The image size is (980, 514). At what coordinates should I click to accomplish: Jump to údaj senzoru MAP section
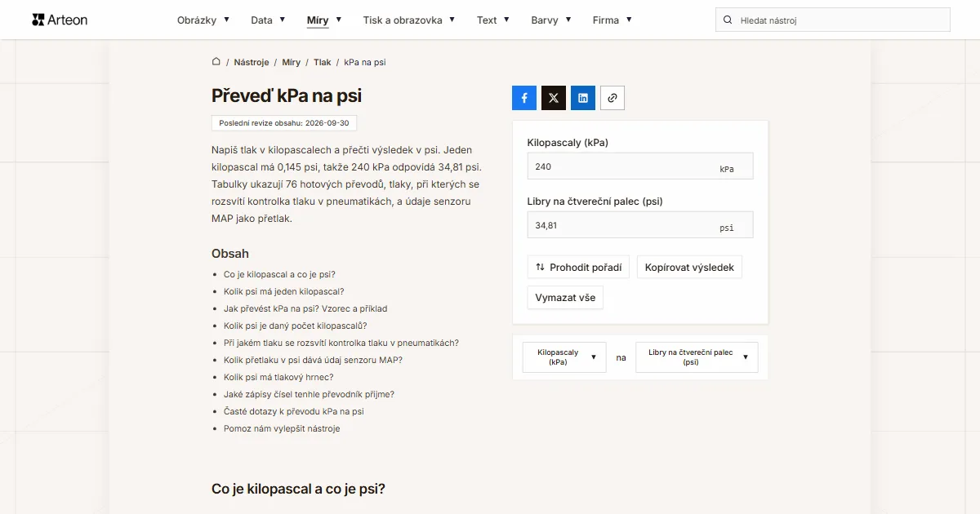(313, 361)
